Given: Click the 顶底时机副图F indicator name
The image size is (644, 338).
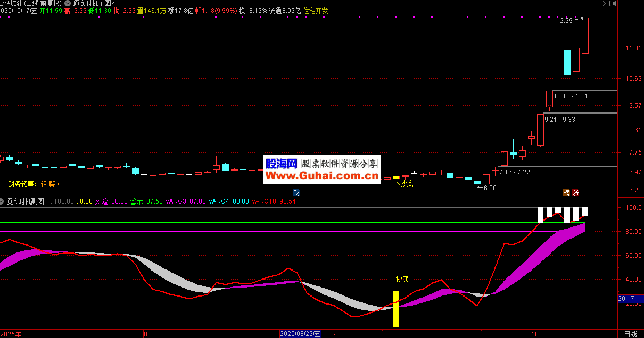Looking at the screenshot, I should pyautogui.click(x=27, y=201).
